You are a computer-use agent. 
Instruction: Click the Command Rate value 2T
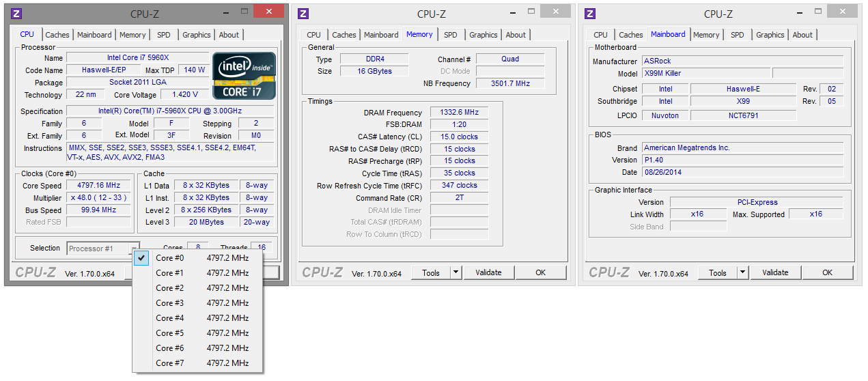459,198
